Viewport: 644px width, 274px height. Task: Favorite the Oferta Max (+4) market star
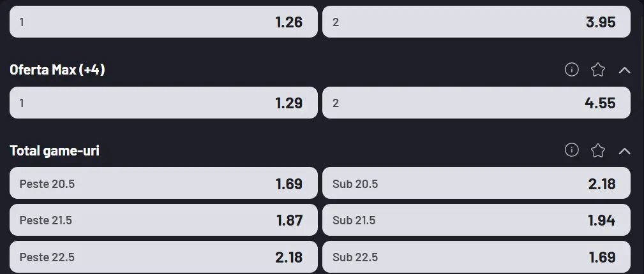pyautogui.click(x=598, y=69)
